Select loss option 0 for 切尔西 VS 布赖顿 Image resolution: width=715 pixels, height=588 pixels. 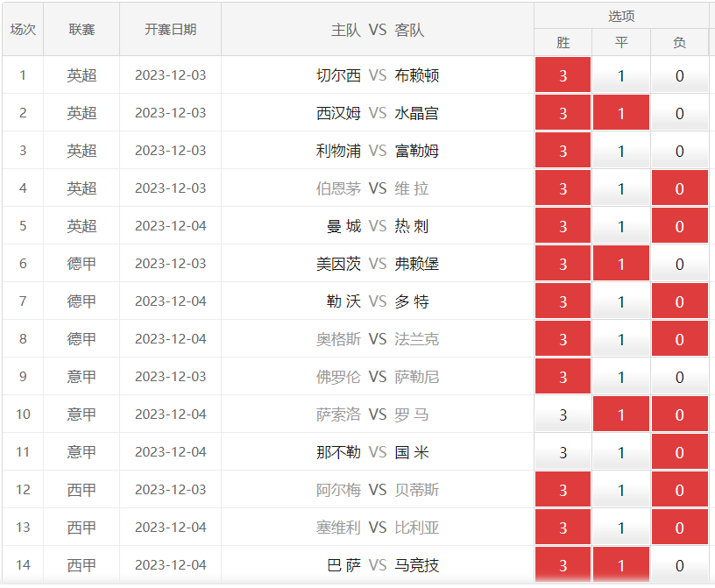(679, 74)
